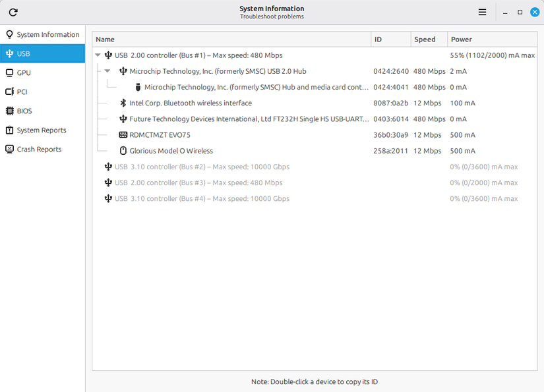Expand the USB 3.10 controller (Bus #2) row

point(98,166)
